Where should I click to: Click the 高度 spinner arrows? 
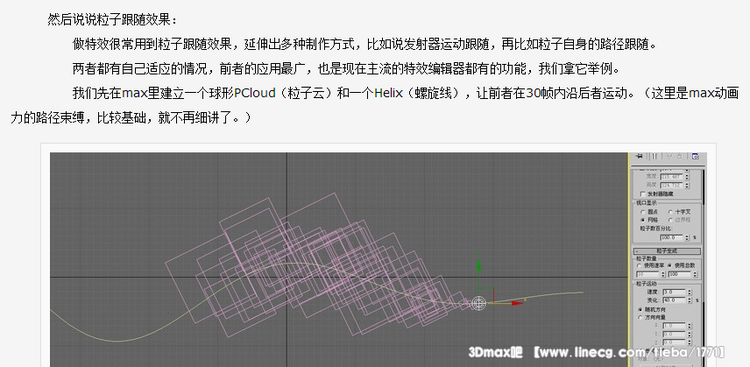687,185
